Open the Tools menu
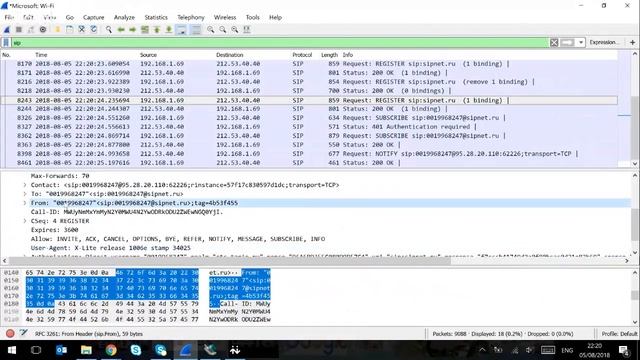 pyautogui.click(x=252, y=18)
